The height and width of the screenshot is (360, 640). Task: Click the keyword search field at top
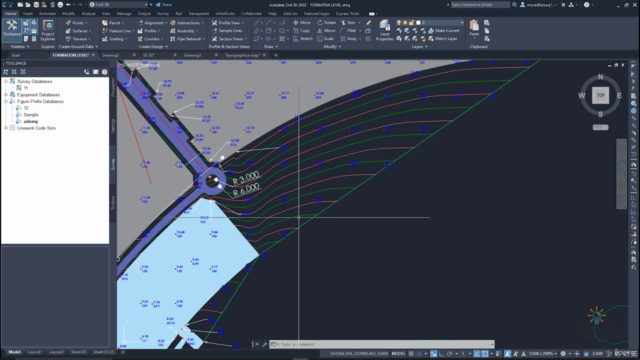pos(480,5)
